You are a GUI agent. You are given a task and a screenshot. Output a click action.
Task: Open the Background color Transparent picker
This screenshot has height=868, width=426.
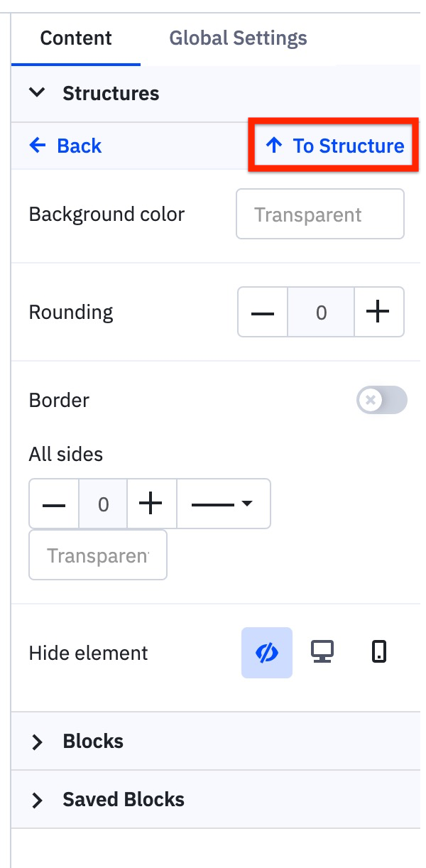(319, 214)
